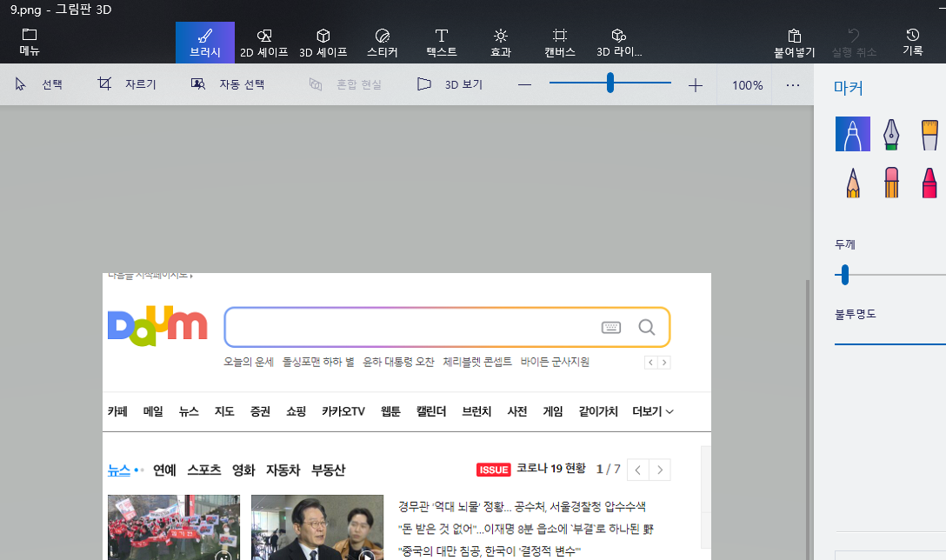This screenshot has width=946, height=560.
Task: Click the 웹툰 menu item
Action: point(391,411)
